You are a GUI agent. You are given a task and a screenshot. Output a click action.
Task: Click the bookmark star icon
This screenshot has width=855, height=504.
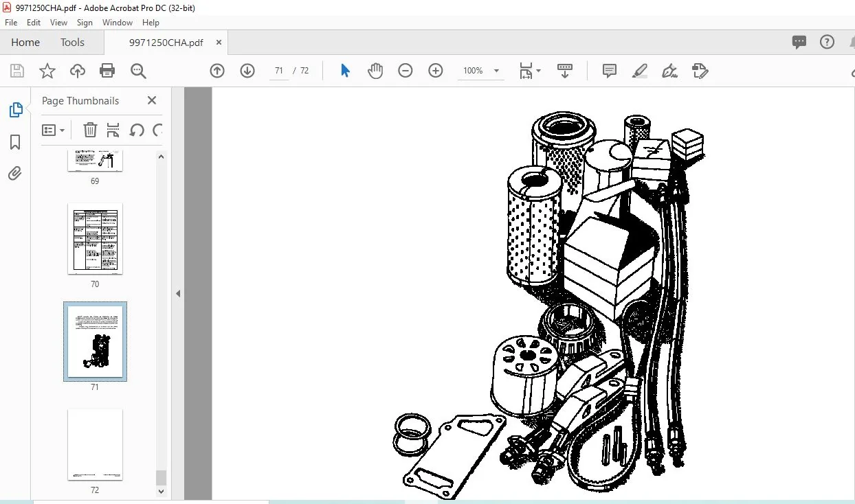pos(47,71)
